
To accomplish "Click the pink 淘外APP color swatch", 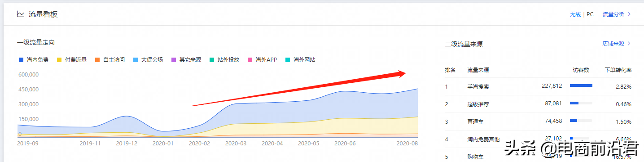I will point(250,59).
